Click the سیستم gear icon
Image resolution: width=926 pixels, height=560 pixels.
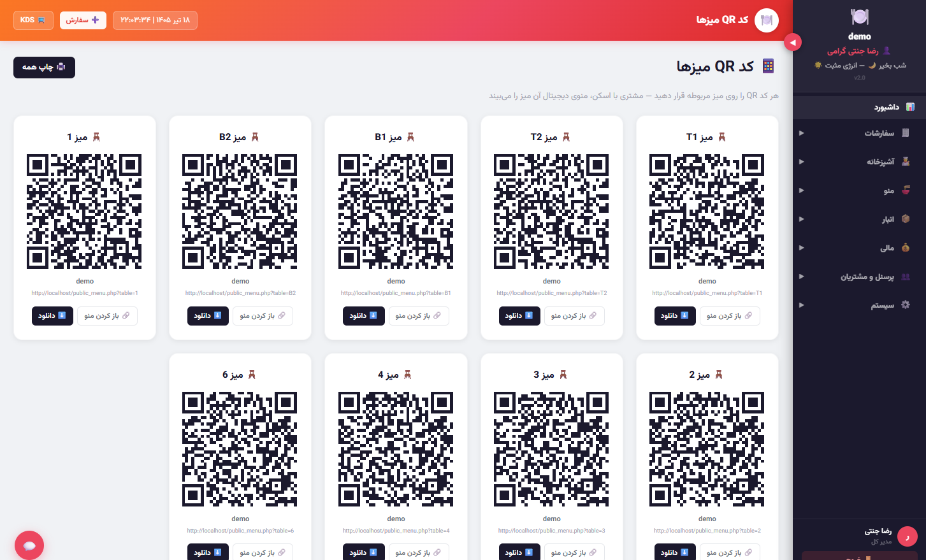tap(906, 305)
